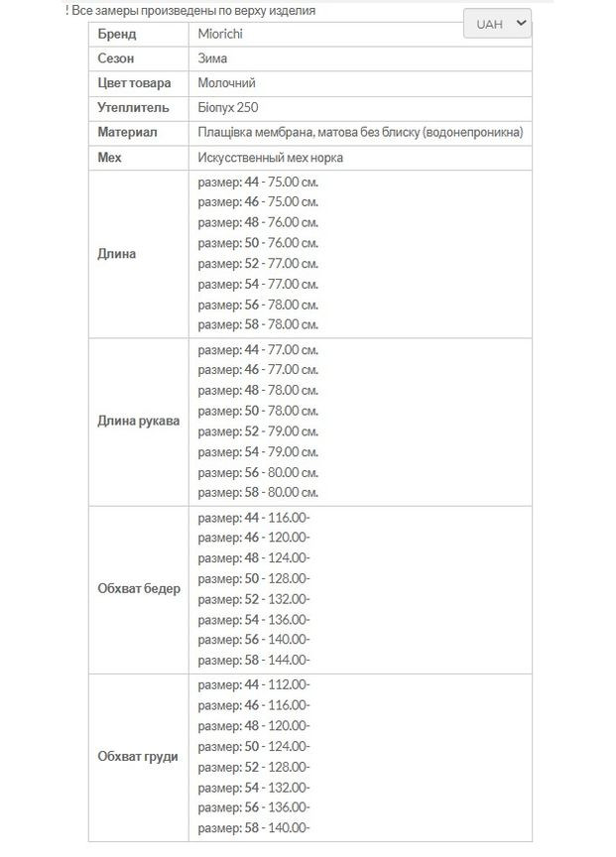Image resolution: width=616 pixels, height=857 pixels.
Task: Select size 44 length 75.00 см entry
Action: click(x=258, y=183)
